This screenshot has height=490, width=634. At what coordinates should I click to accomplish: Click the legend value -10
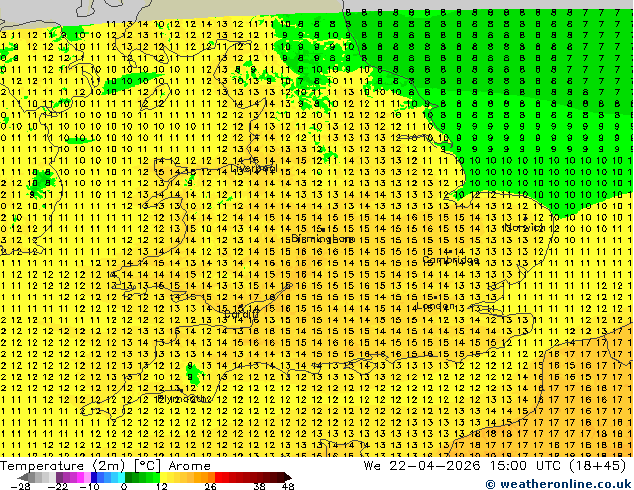pyautogui.click(x=89, y=486)
